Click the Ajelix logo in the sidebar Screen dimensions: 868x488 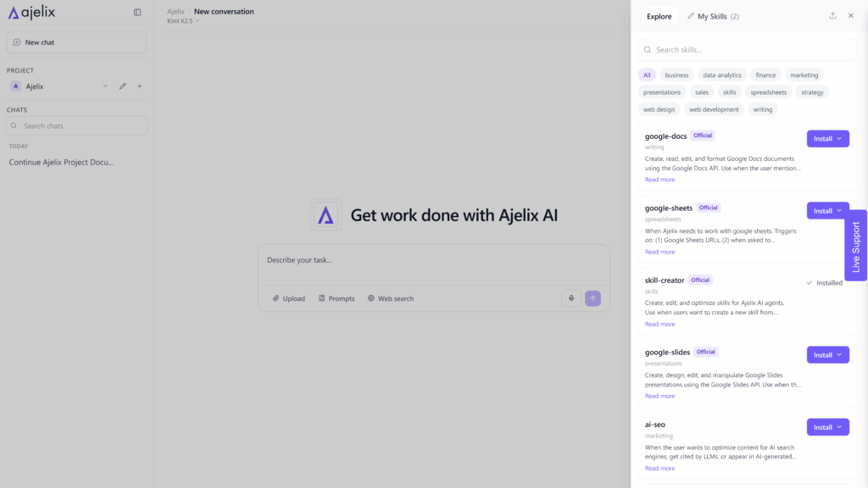[x=31, y=12]
